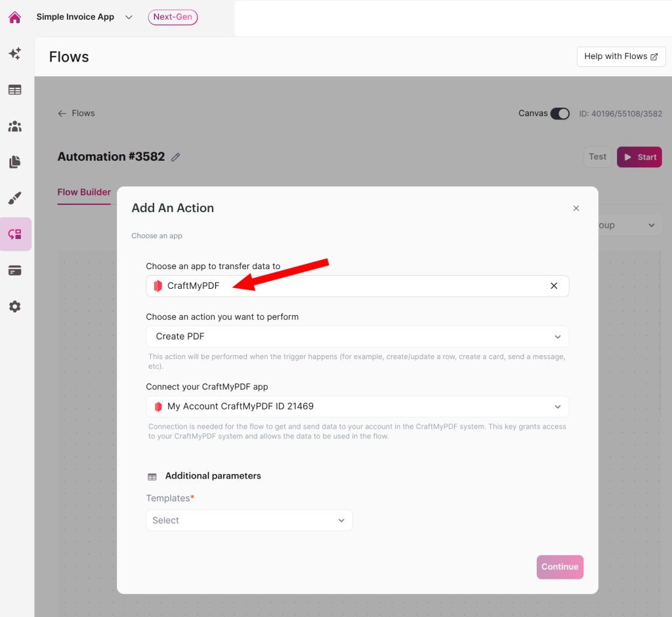
Task: Click the Start button
Action: [x=639, y=158]
